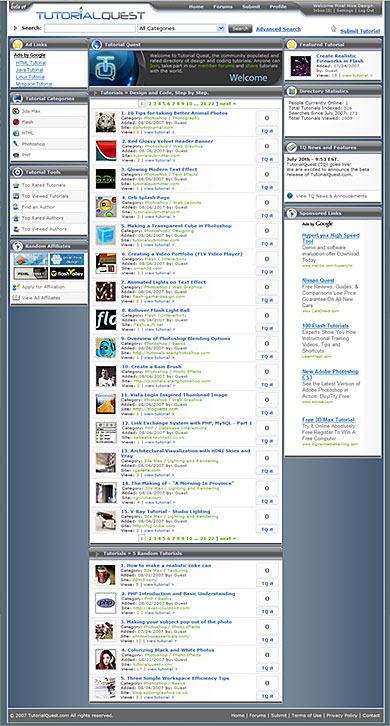Click the Featured Tutorial header star icon
Image resolution: width=390 pixels, height=726 pixels.
[x=291, y=45]
